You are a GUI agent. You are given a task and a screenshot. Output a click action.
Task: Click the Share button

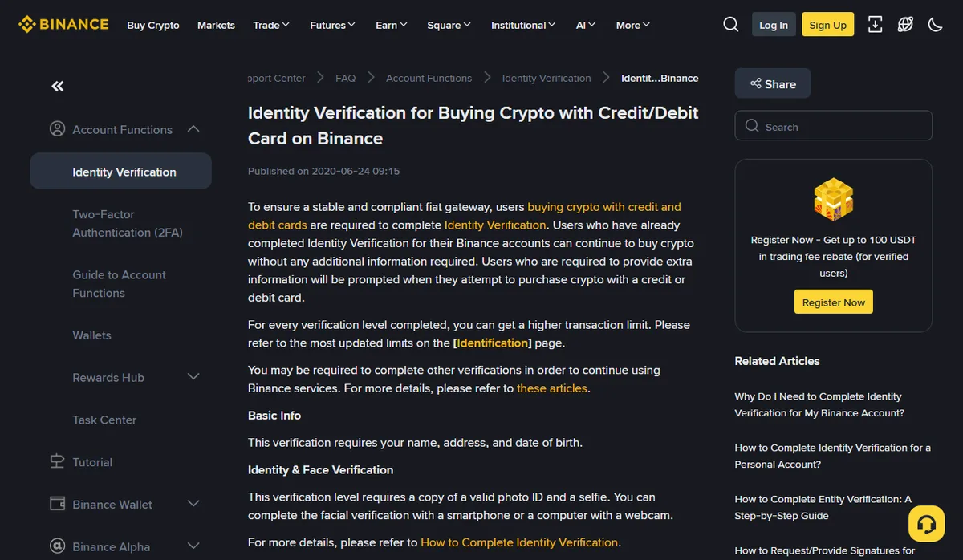(x=773, y=83)
